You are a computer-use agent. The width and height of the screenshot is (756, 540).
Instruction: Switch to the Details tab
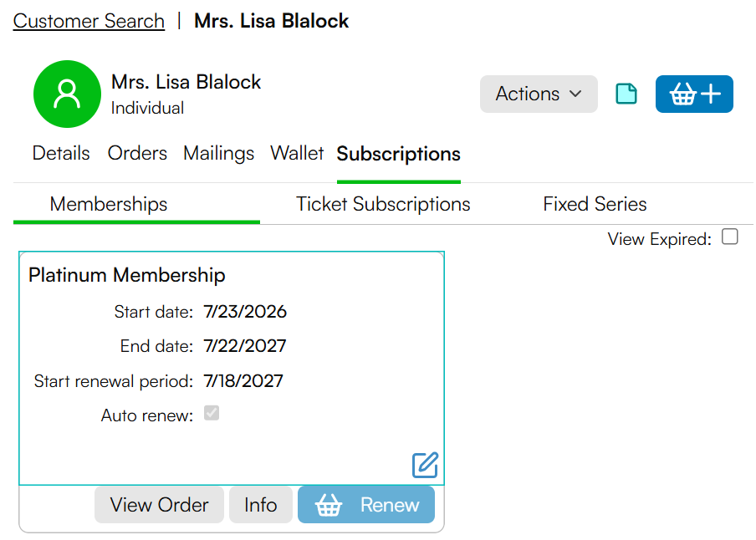pos(61,153)
